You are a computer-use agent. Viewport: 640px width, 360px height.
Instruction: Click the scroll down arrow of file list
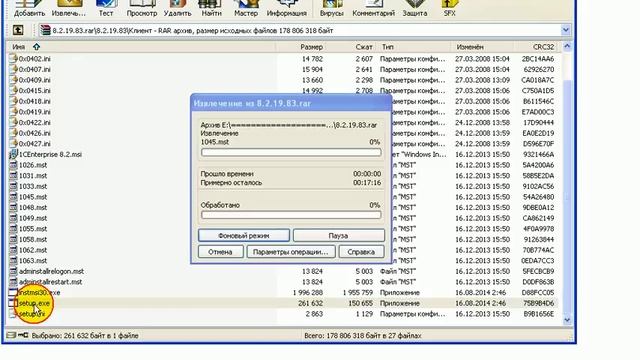pos(567,320)
